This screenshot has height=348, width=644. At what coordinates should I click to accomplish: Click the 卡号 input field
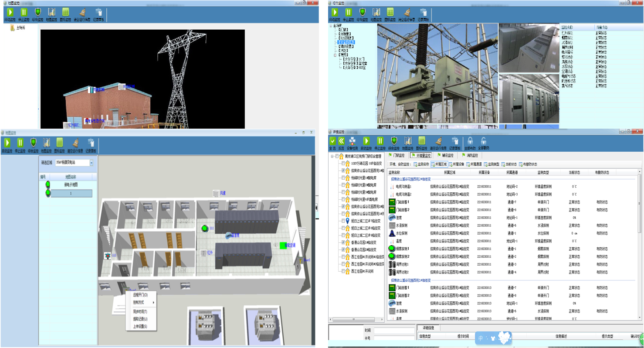(394, 338)
